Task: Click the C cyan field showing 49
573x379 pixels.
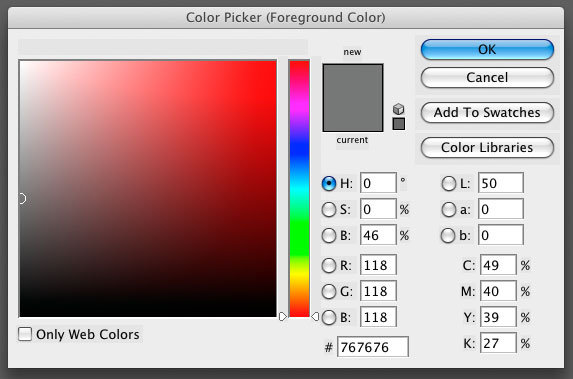Action: pyautogui.click(x=498, y=265)
